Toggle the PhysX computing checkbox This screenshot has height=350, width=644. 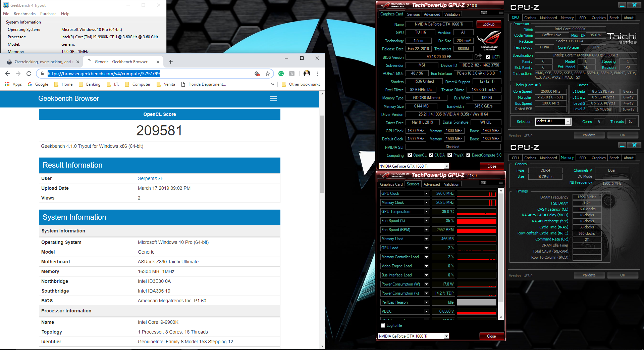tap(450, 155)
